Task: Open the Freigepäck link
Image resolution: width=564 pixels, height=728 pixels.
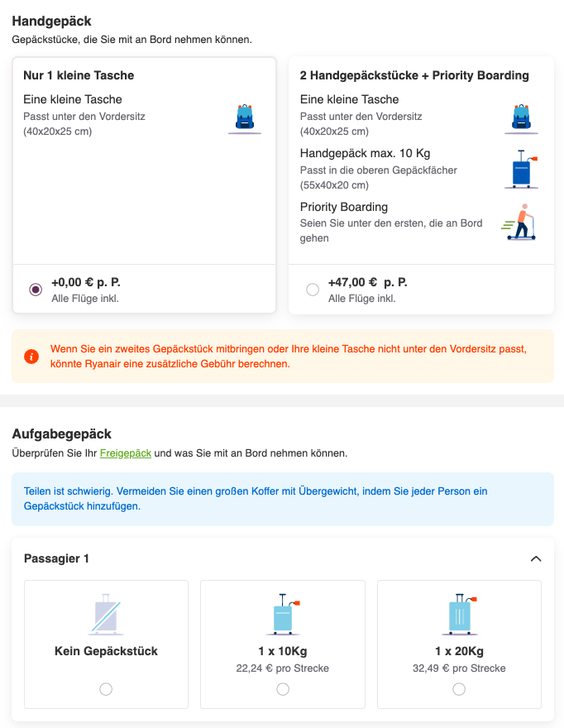Action: [x=126, y=453]
